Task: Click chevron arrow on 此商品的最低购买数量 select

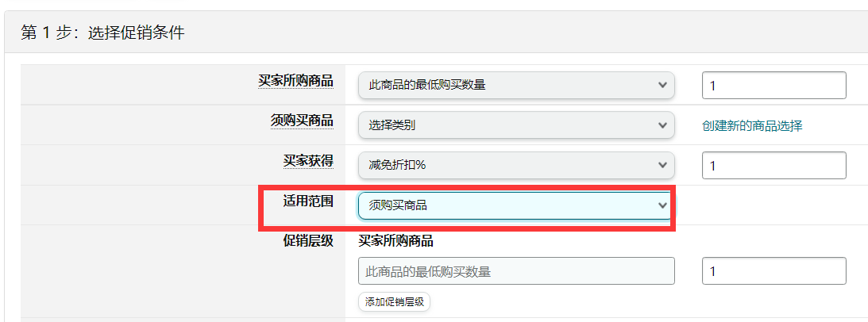Action: 662,85
